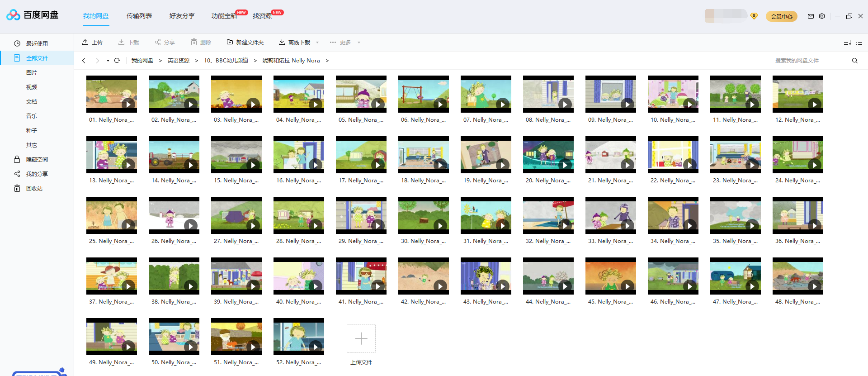868x376 pixels.
Task: Filter by 其它 in sidebar
Action: tap(32, 145)
